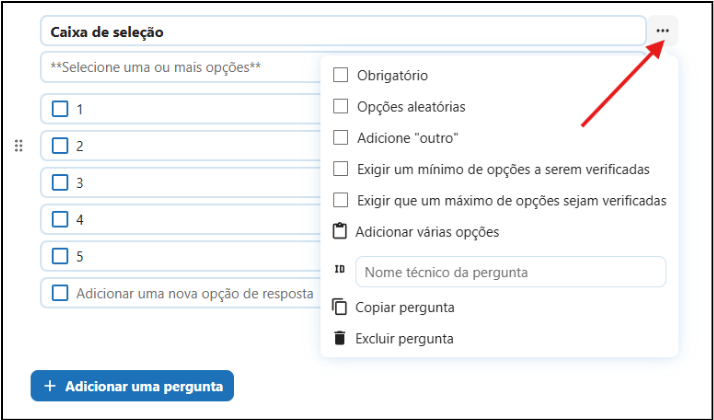Select Excluir pergunta menu entry

tap(404, 339)
